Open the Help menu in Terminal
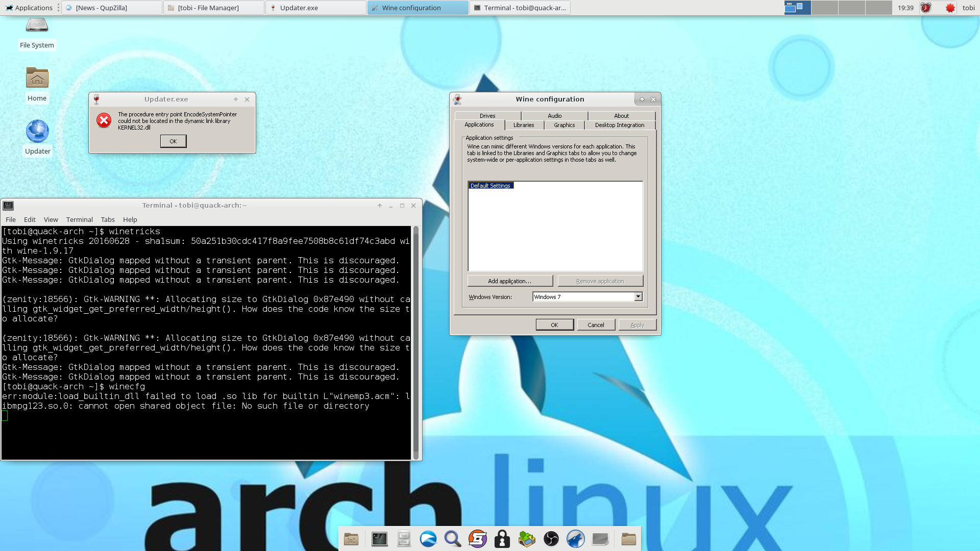 [130, 219]
